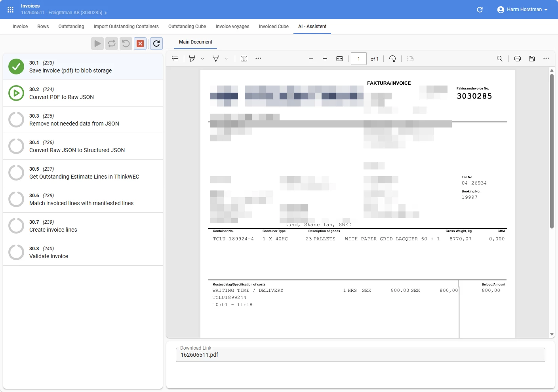
Task: Select step 30.7 Create invoice lines
Action: click(83, 226)
